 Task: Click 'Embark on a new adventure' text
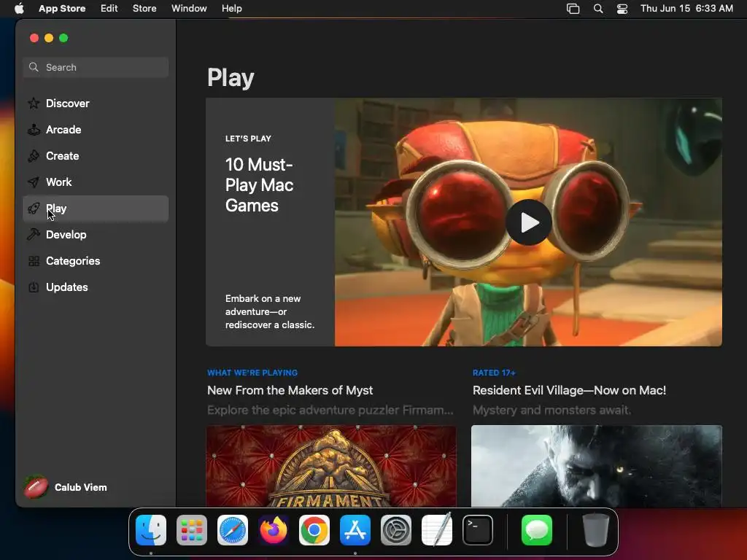coord(270,311)
